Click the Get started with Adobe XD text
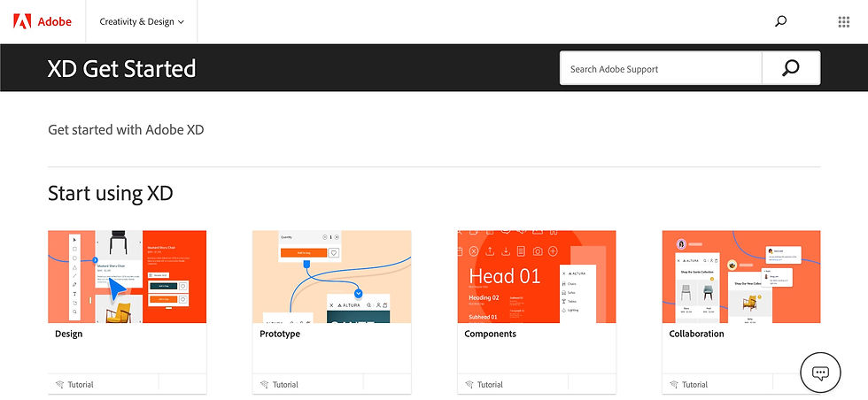868x400 pixels. pyautogui.click(x=126, y=130)
